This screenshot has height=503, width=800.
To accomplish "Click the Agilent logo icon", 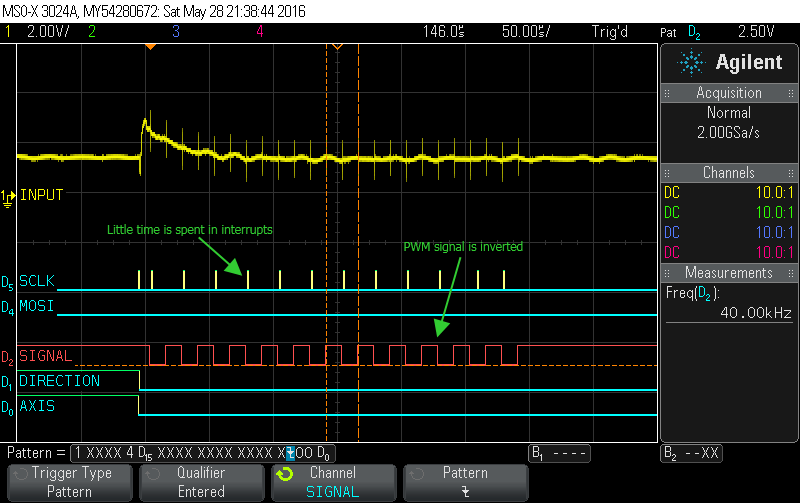I will [x=690, y=63].
